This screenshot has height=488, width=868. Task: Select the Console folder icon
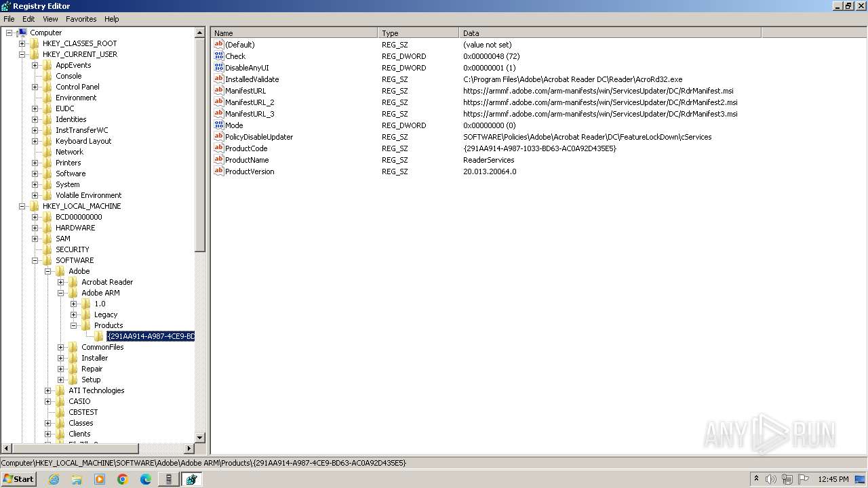click(x=47, y=76)
